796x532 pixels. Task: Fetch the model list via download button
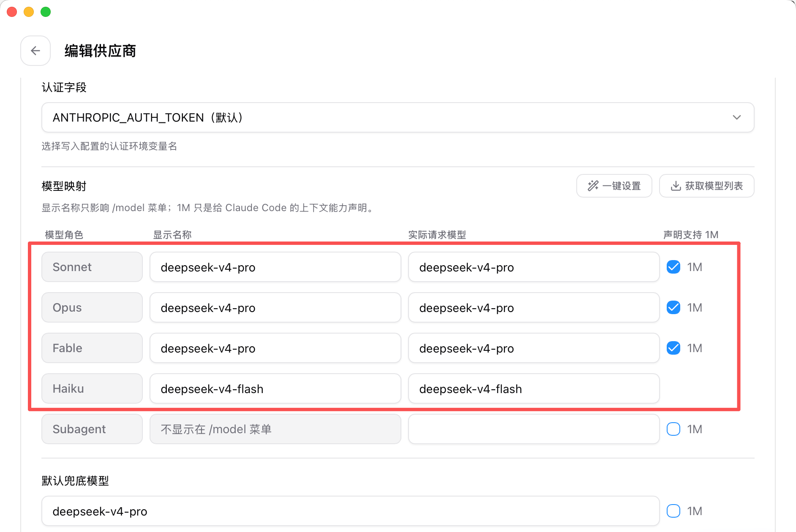706,186
